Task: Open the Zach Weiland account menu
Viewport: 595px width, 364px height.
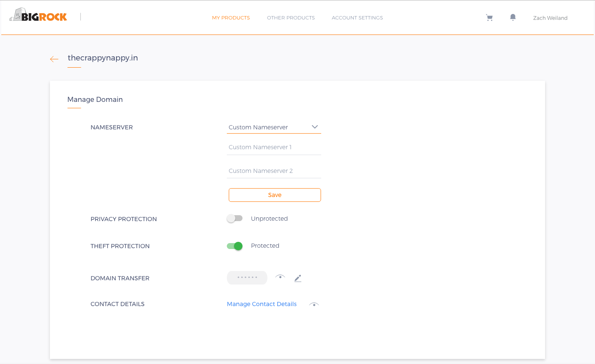Action: tap(550, 18)
